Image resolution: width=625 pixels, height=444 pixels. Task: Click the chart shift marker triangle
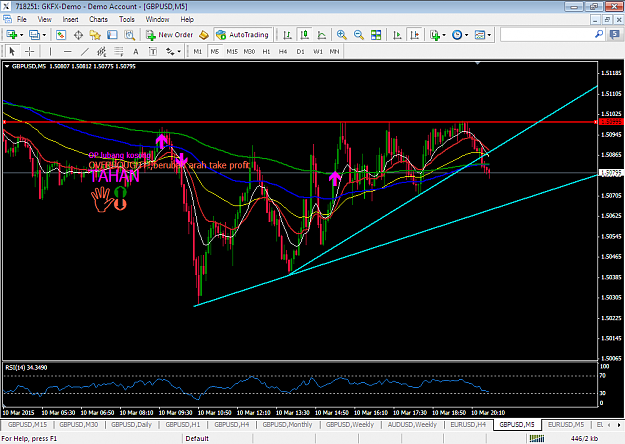pyautogui.click(x=478, y=63)
